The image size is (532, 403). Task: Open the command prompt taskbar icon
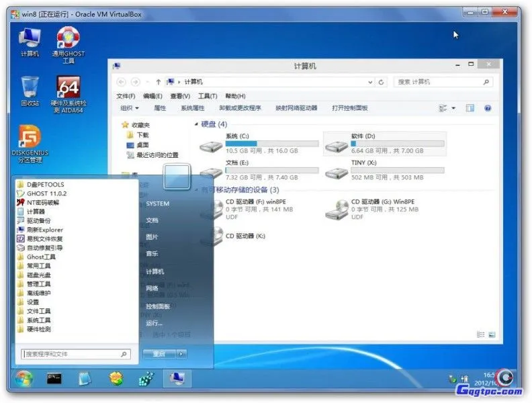coord(54,379)
